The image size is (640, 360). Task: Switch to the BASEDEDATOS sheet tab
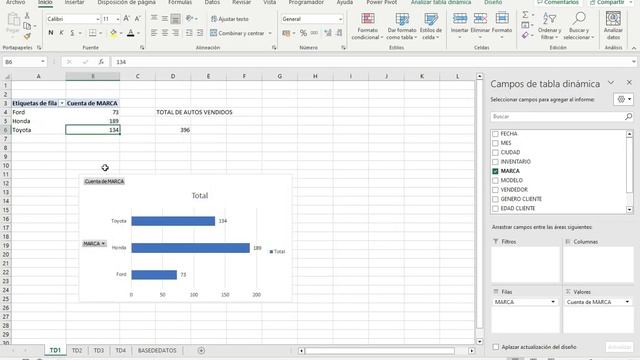157,351
